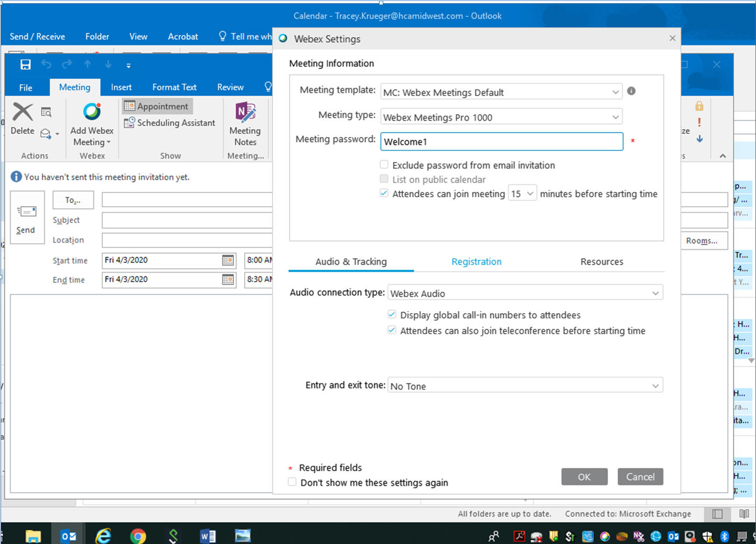
Task: Uncheck Display global call-in numbers to attendees
Action: 392,315
